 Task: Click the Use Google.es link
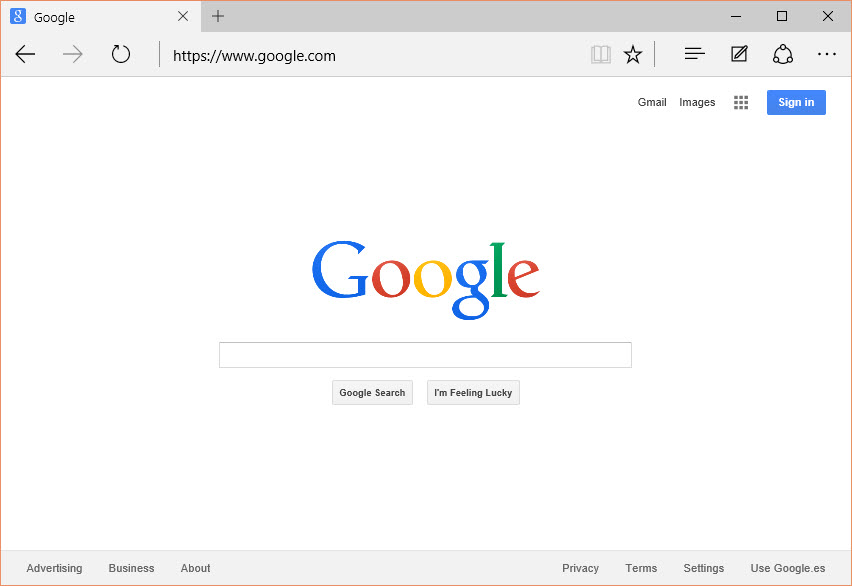(787, 568)
